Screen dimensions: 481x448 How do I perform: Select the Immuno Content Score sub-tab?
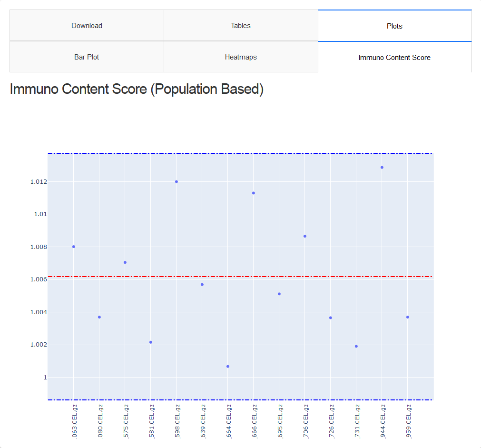(x=395, y=58)
